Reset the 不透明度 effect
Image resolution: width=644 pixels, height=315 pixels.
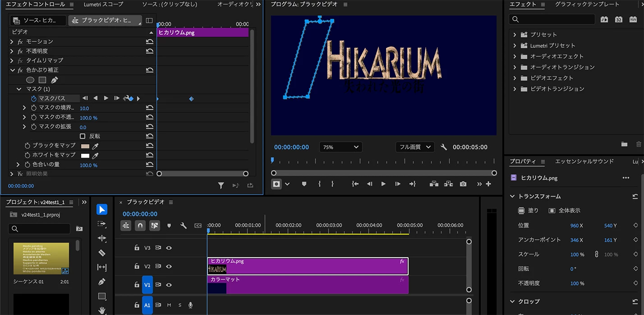pyautogui.click(x=149, y=51)
